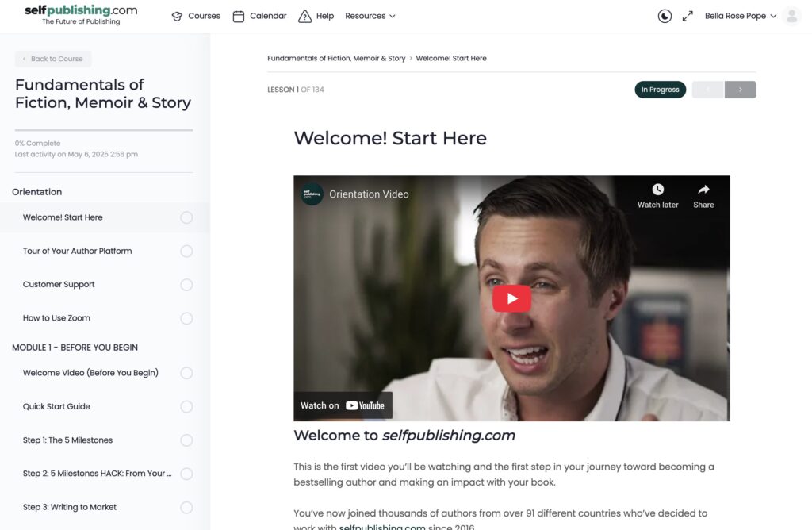Click the Last activity date text

pyautogui.click(x=76, y=155)
